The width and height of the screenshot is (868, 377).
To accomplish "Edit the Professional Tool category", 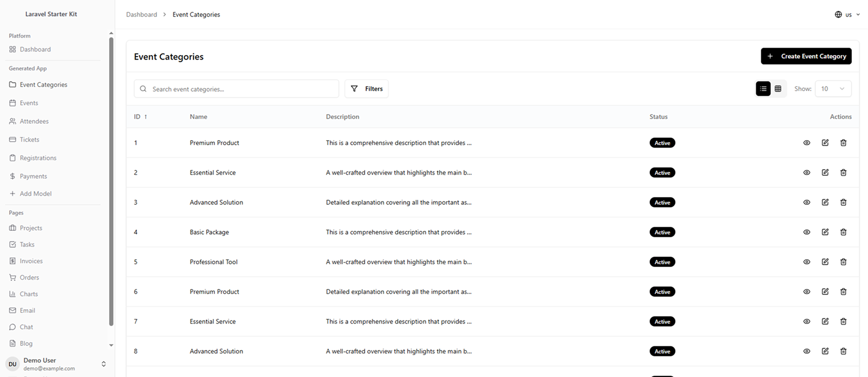I will coord(825,262).
